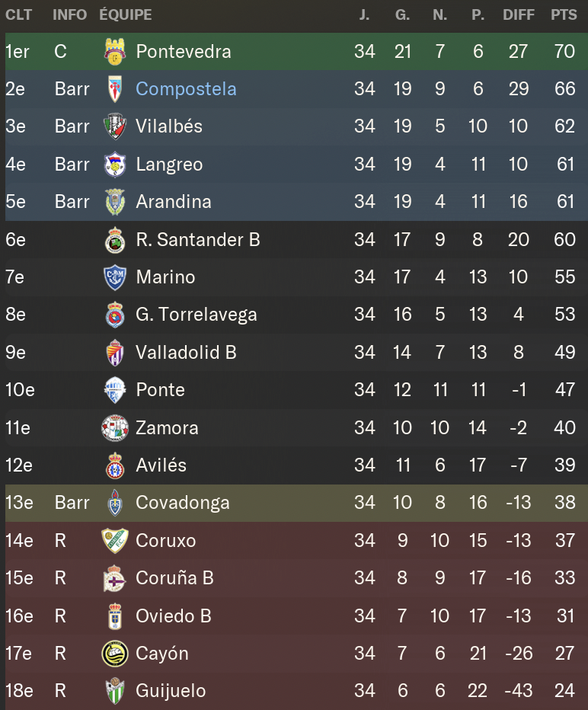The width and height of the screenshot is (588, 710).
Task: Select the Marino shield badge
Action: (114, 277)
